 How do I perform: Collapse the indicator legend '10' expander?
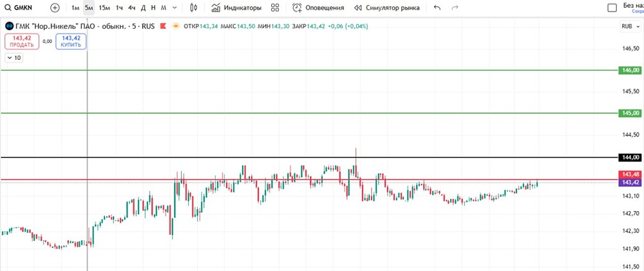[x=14, y=58]
